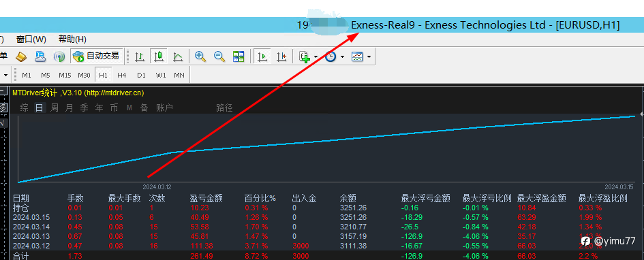644x260 pixels.
Task: Open the 窗口(W) menu
Action: click(31, 39)
